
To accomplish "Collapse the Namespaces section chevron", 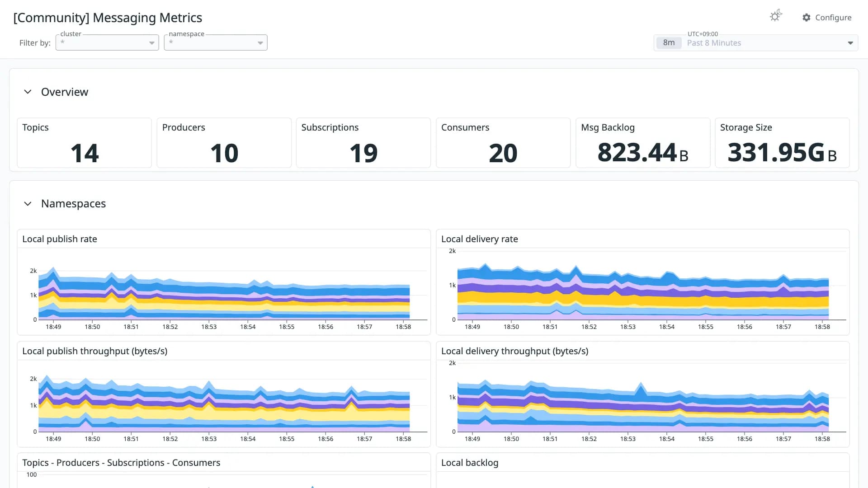I will [x=28, y=204].
